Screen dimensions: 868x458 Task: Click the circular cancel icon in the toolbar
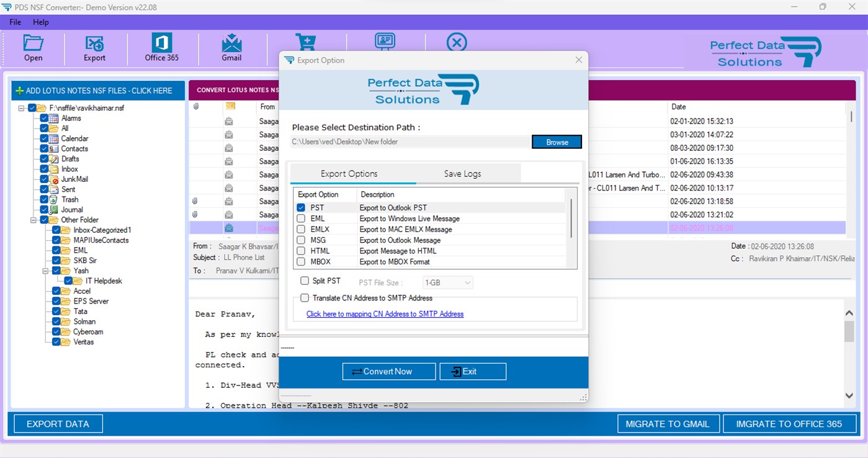point(457,42)
